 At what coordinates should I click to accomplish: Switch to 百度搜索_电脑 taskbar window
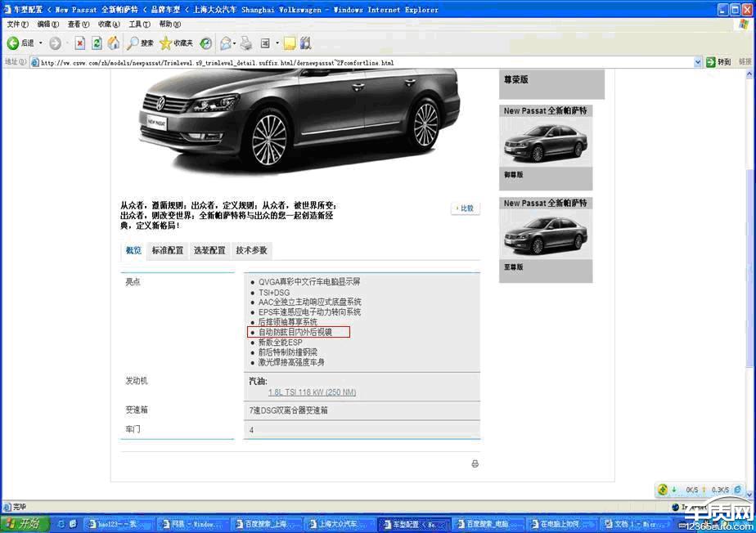(x=488, y=524)
